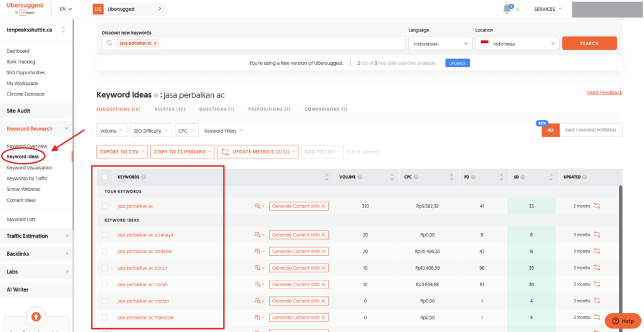Tick the select-all keywords checkbox in header
Screen dimensions: 644x332
click(105, 177)
